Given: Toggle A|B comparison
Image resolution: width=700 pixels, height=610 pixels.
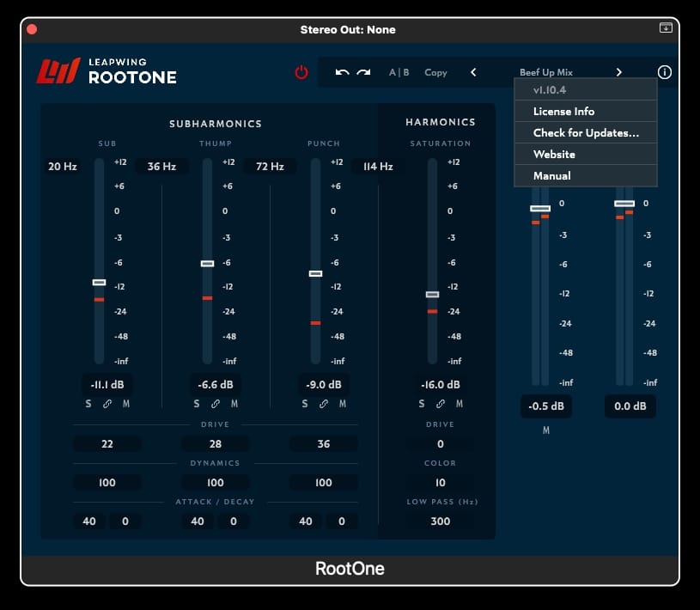Looking at the screenshot, I should pos(399,72).
